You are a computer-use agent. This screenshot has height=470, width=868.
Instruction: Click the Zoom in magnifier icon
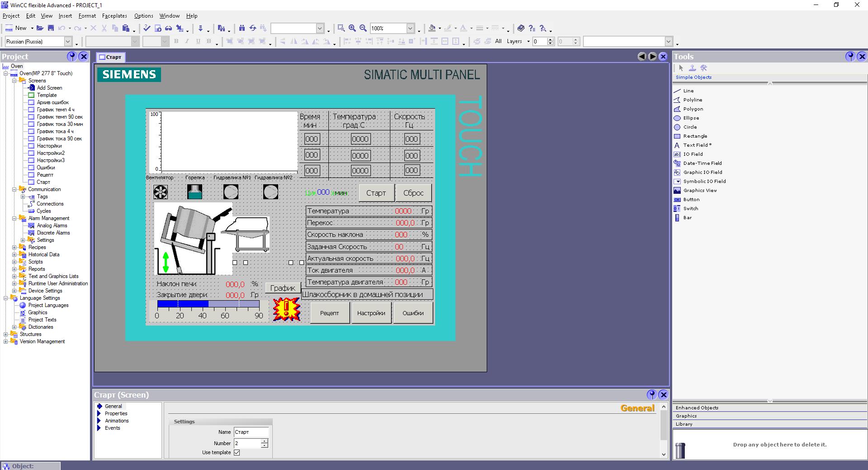click(x=352, y=28)
